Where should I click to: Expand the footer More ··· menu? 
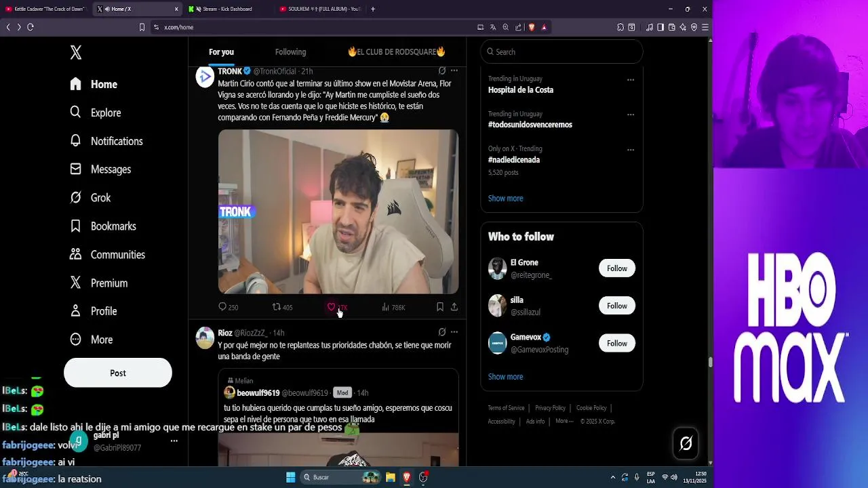pos(564,421)
